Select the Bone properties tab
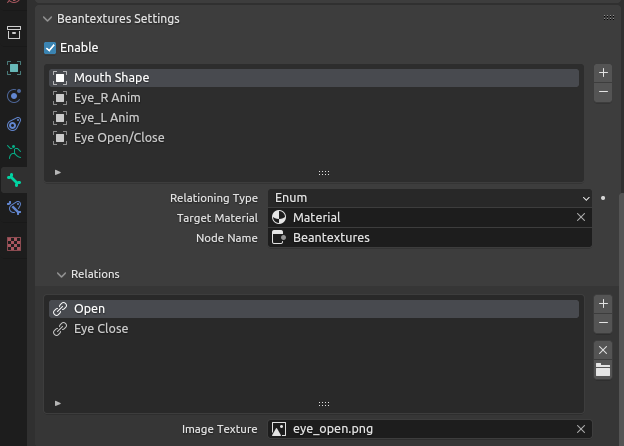This screenshot has height=446, width=624. click(14, 180)
